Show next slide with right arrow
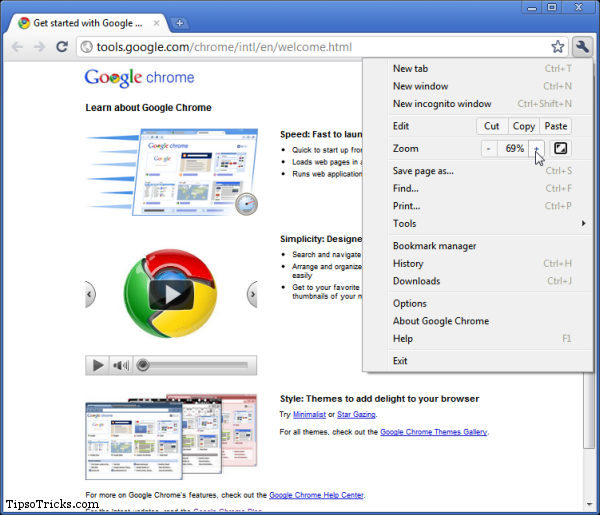600x515 pixels. click(x=252, y=294)
